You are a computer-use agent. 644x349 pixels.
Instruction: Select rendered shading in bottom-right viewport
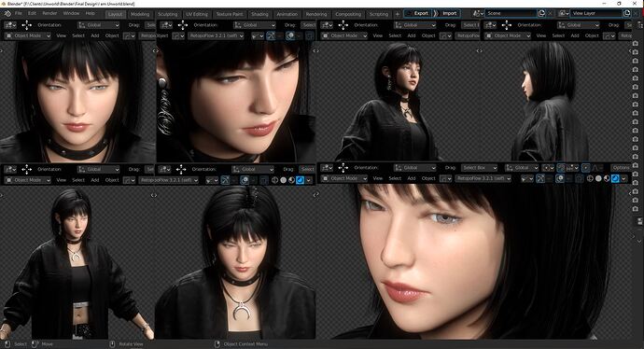coord(615,178)
